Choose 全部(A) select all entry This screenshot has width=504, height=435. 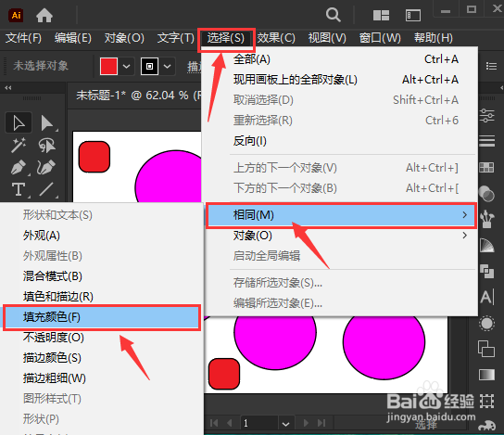[341, 59]
